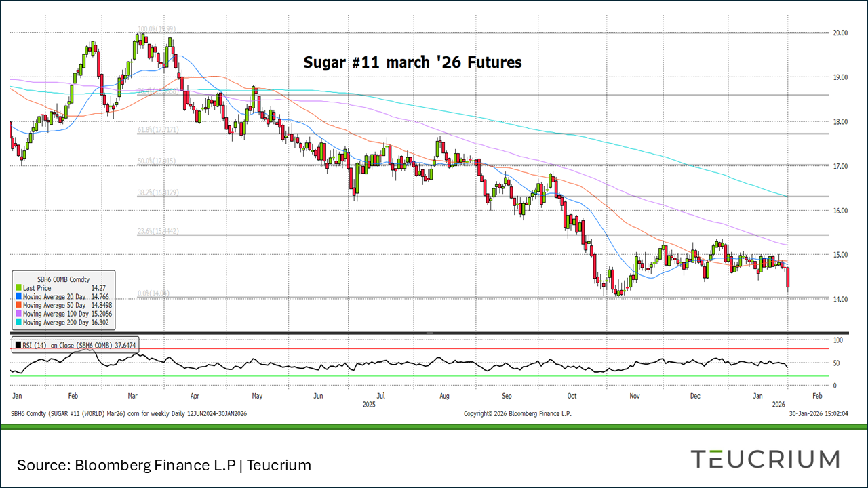Select the green Last Price marker in legend
The width and height of the screenshot is (868, 488).
coord(18,287)
